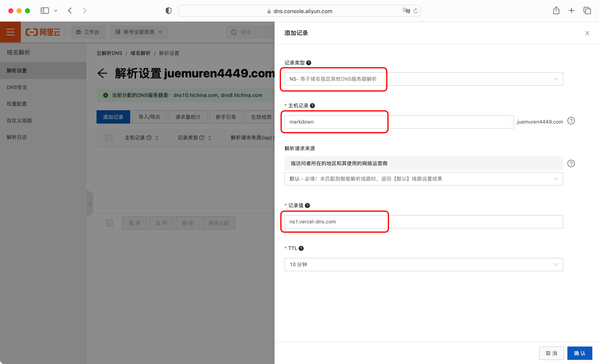Open the Safari share icon
The image size is (599, 364).
[556, 10]
